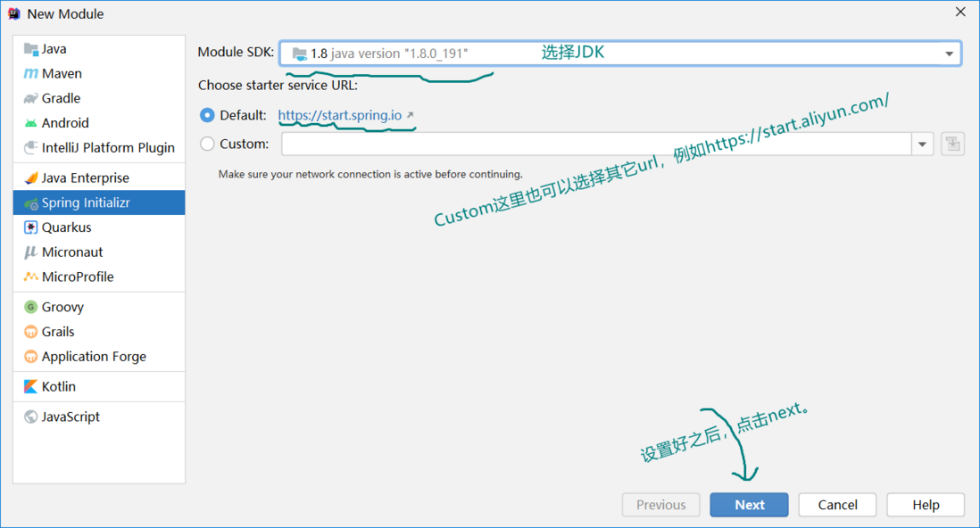Close the New Module dialog
This screenshot has height=528, width=980.
point(960,12)
